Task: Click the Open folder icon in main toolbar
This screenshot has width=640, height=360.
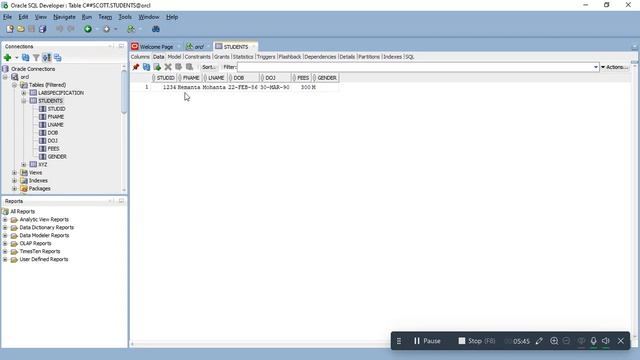Action: point(21,29)
